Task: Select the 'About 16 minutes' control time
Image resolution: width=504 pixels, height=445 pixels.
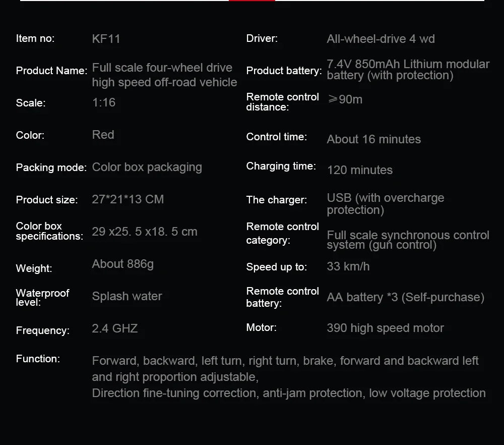Action: point(373,139)
